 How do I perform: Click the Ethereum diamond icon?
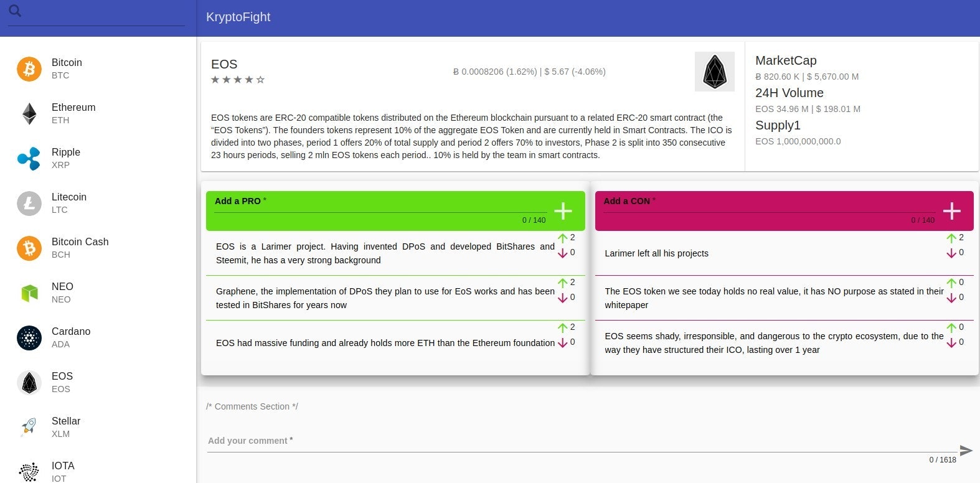click(29, 114)
